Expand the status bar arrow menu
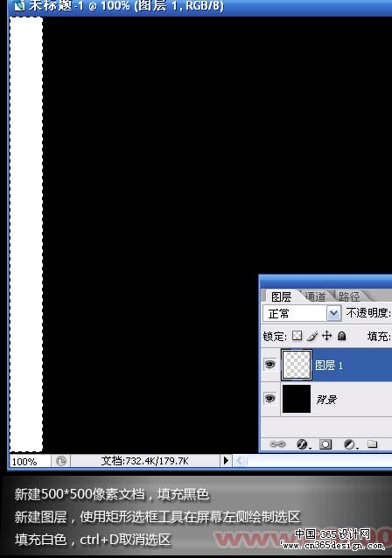Image resolution: width=392 pixels, height=558 pixels. click(x=226, y=461)
